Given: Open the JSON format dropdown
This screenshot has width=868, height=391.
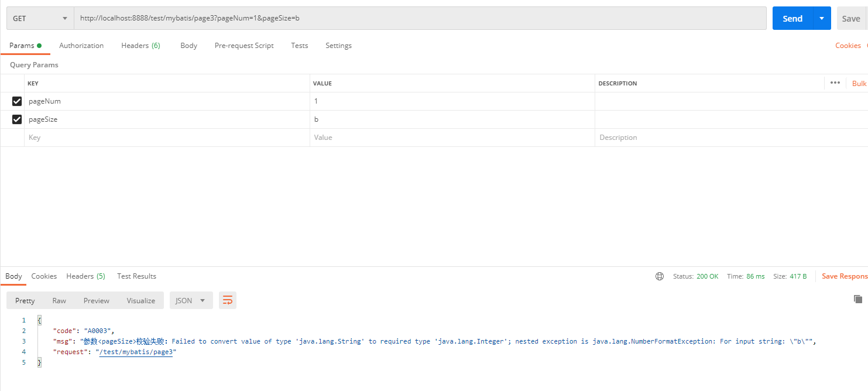Looking at the screenshot, I should coord(191,300).
